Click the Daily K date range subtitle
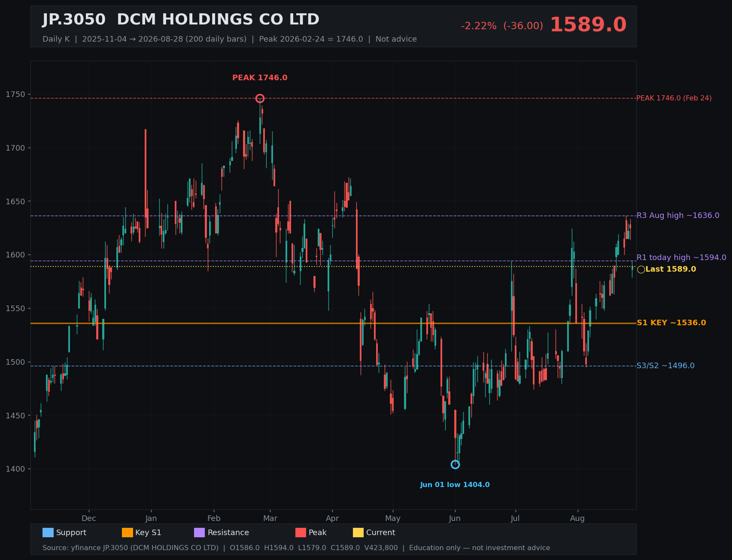The height and width of the screenshot is (560, 732). [x=230, y=39]
